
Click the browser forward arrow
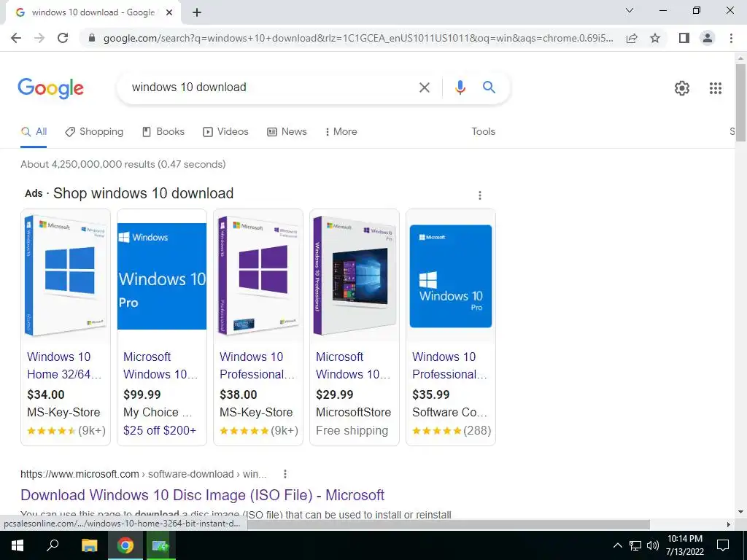[39, 38]
